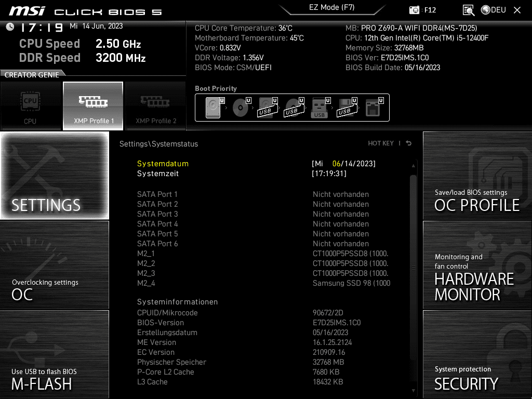Click the language globe icon
The image size is (532, 399).
click(486, 10)
